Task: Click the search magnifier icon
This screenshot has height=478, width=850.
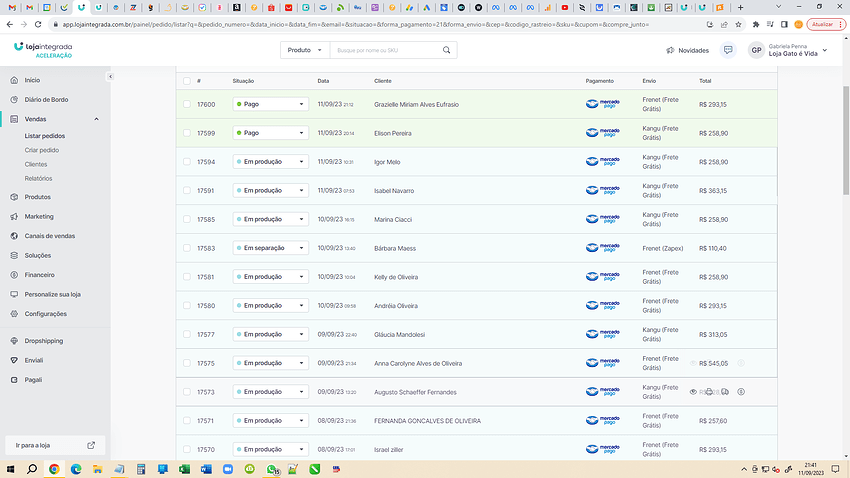Action: click(x=447, y=50)
